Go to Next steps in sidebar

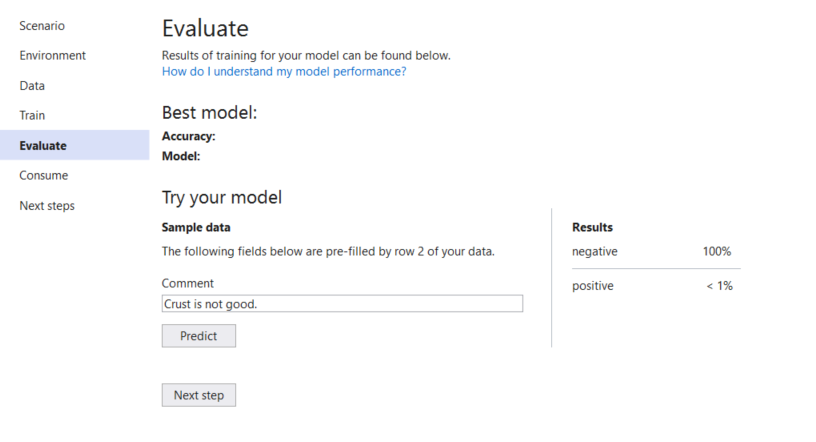click(x=47, y=206)
